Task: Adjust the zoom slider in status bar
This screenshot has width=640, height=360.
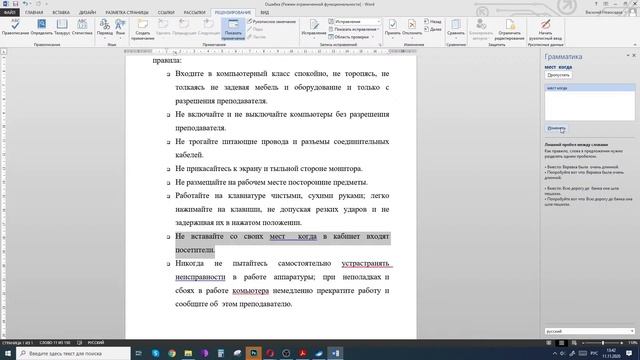Action: (x=603, y=343)
